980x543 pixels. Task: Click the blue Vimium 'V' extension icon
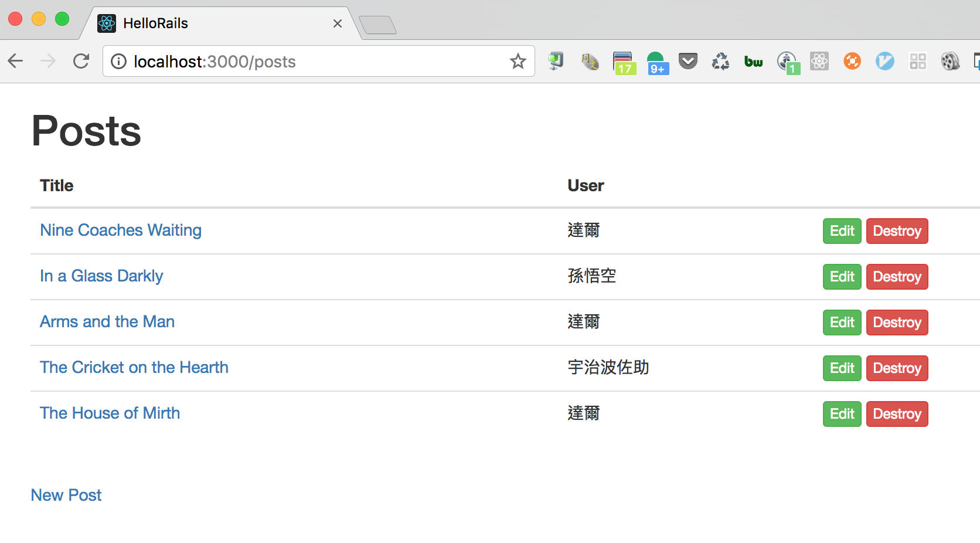(x=884, y=61)
